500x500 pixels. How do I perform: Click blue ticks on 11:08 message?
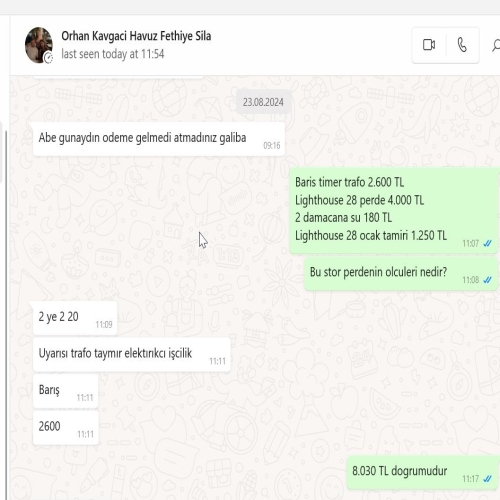487,280
